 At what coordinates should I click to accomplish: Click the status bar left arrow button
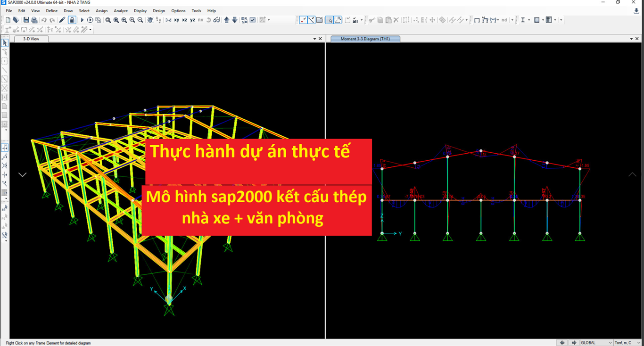[562, 343]
